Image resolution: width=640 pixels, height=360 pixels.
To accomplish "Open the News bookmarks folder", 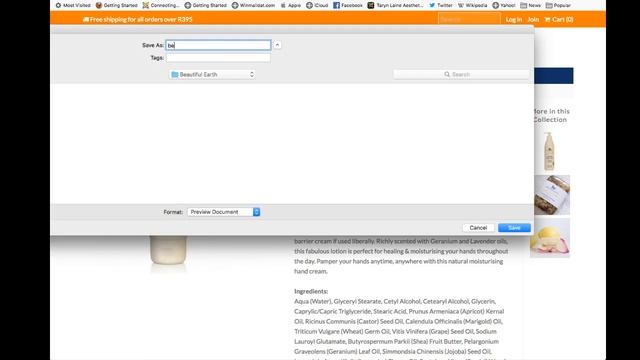I will tap(530, 5).
